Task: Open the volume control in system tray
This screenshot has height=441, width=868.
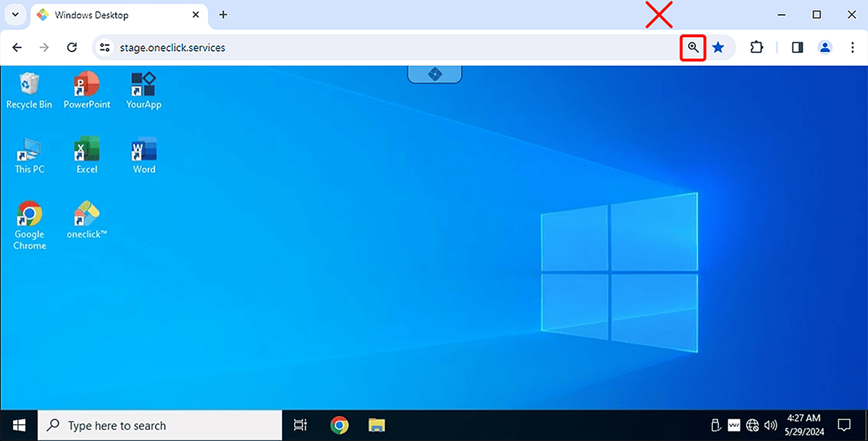Action: [770, 425]
